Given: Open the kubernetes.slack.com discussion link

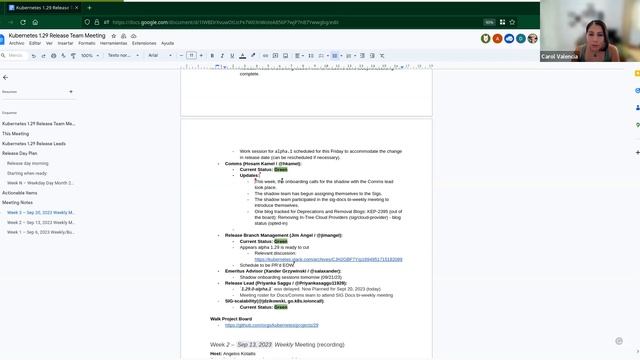Looking at the screenshot, I should pos(328,259).
